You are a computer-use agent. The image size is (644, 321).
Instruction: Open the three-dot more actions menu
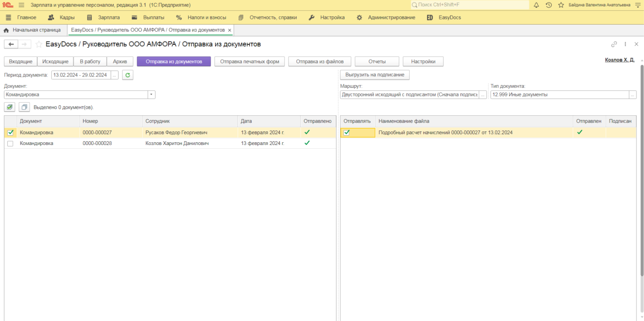click(x=625, y=44)
